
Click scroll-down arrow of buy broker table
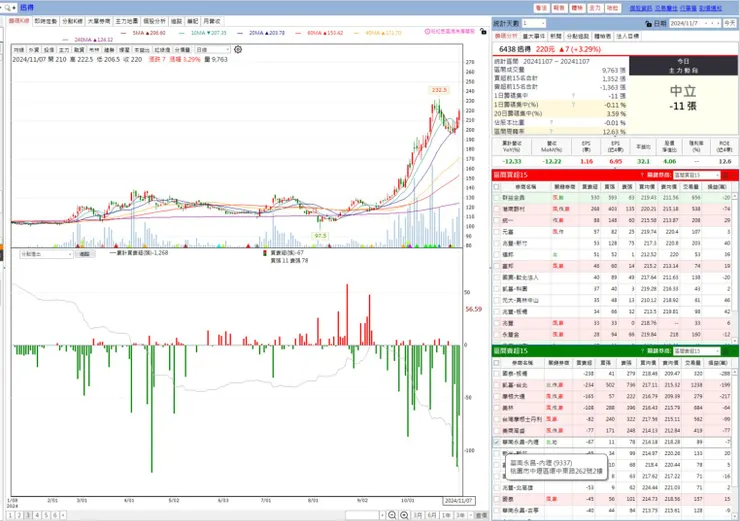coord(734,340)
